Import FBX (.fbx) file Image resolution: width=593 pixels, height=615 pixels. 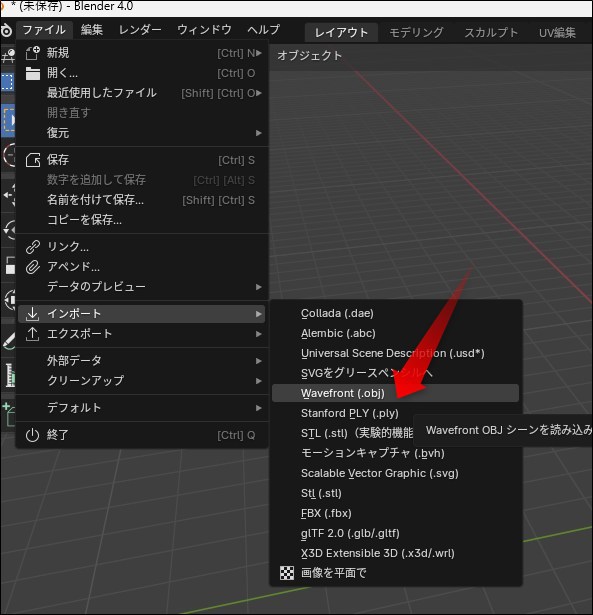click(x=395, y=513)
